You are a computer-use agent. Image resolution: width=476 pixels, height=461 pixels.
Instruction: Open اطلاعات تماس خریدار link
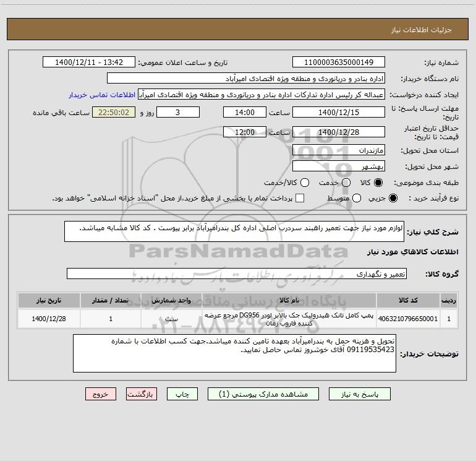pyautogui.click(x=102, y=95)
